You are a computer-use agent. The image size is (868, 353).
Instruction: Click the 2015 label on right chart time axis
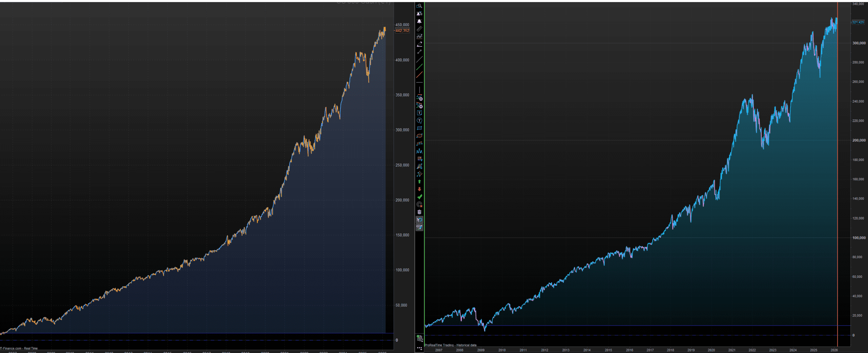(x=608, y=350)
